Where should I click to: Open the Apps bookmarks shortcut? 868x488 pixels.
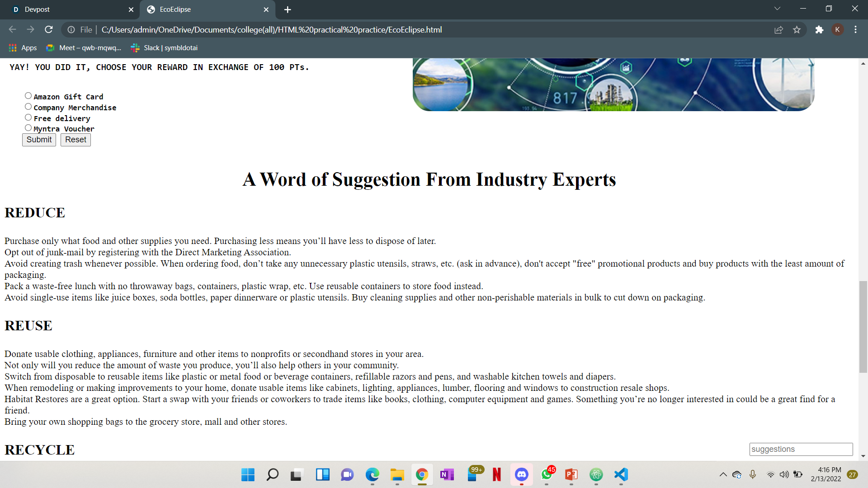click(x=23, y=48)
